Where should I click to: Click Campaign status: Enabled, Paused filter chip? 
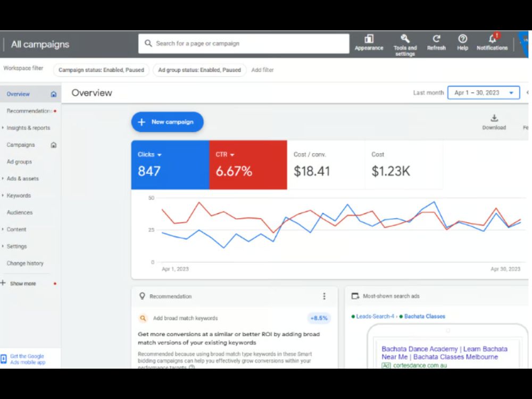pyautogui.click(x=101, y=70)
